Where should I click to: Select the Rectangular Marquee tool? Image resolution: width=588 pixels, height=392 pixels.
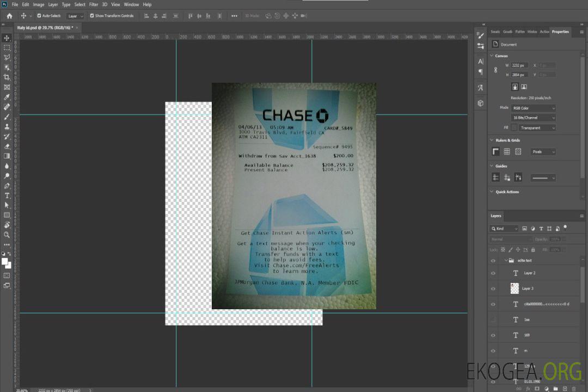click(7, 48)
